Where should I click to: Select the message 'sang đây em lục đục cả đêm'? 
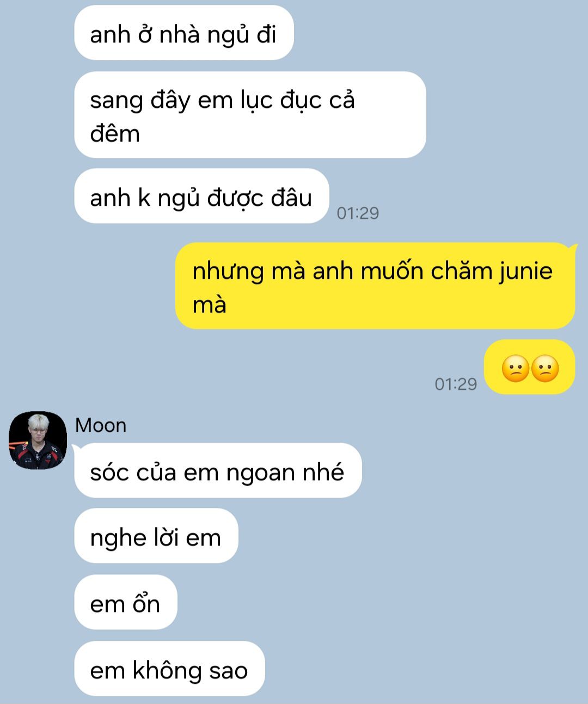coord(250,115)
